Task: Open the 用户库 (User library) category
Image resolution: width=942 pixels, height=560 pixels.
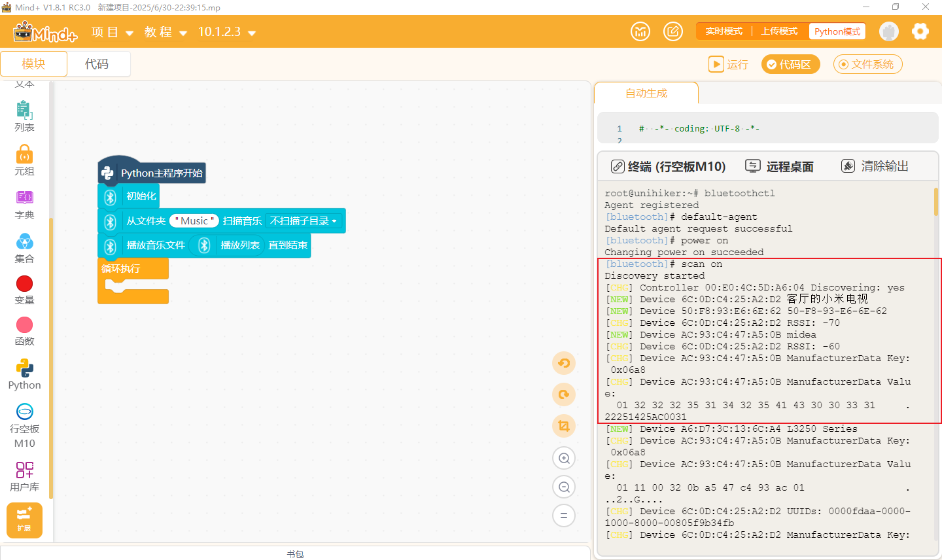Action: click(24, 476)
